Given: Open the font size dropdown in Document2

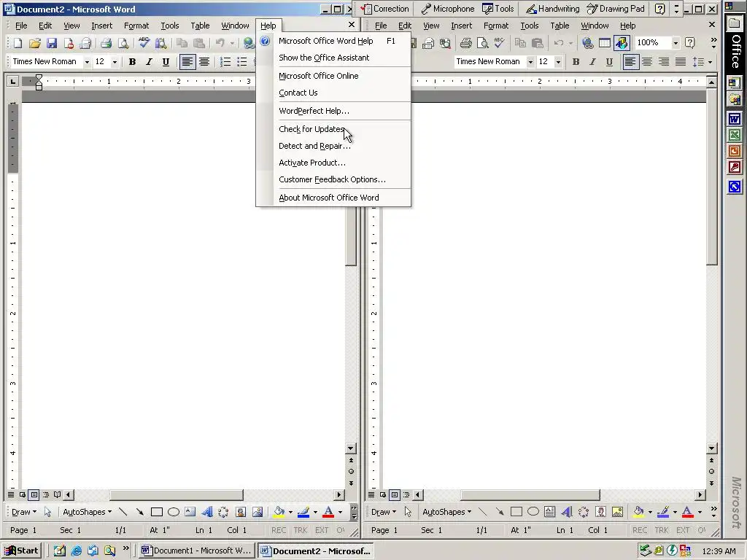Looking at the screenshot, I should 115,62.
